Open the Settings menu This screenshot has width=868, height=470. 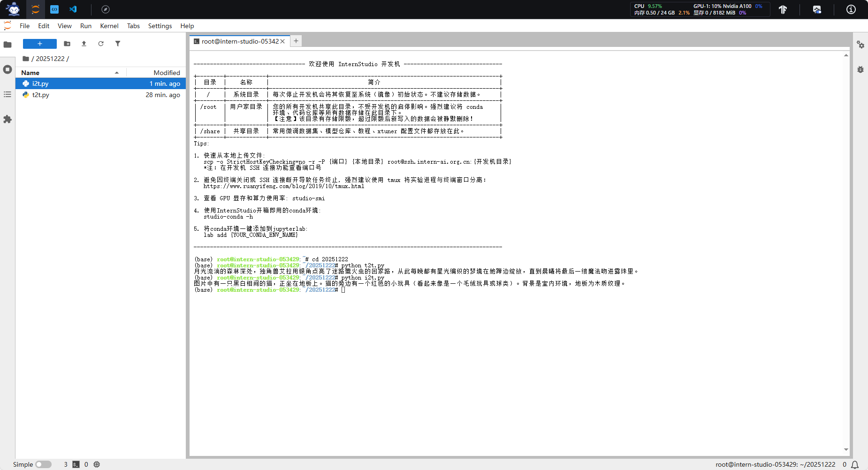(160, 26)
